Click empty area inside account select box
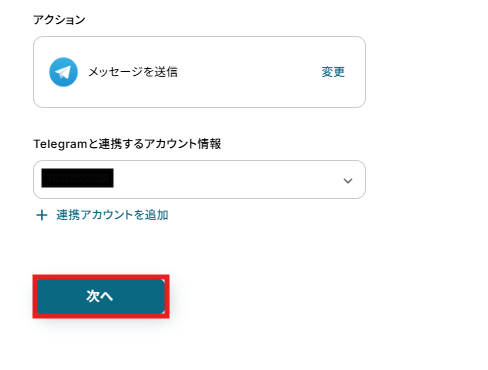This screenshot has height=370, width=488. tap(227, 180)
